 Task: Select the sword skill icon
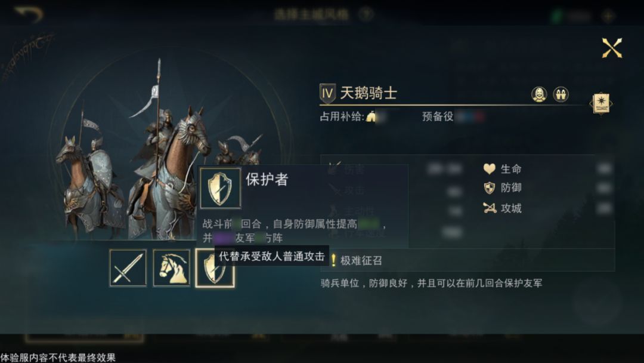tap(128, 268)
